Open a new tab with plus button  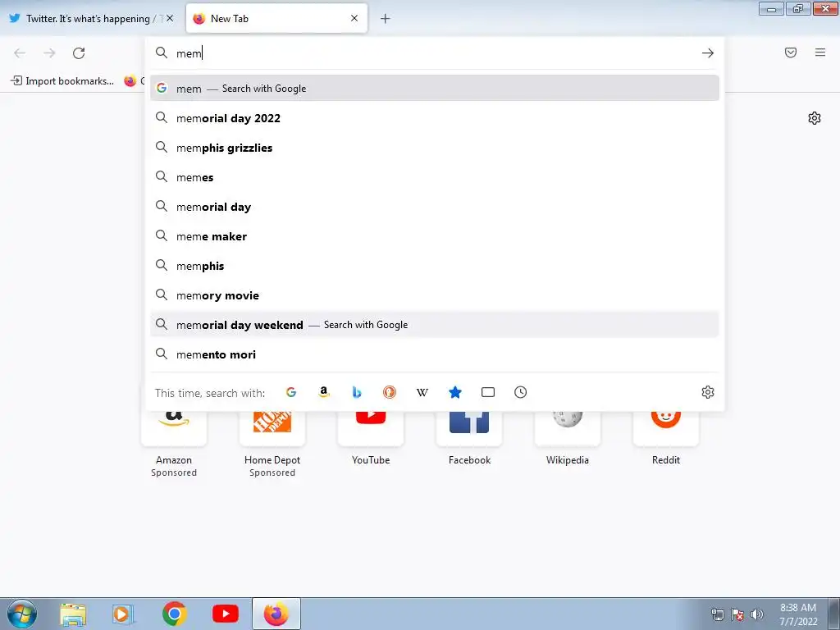click(386, 19)
